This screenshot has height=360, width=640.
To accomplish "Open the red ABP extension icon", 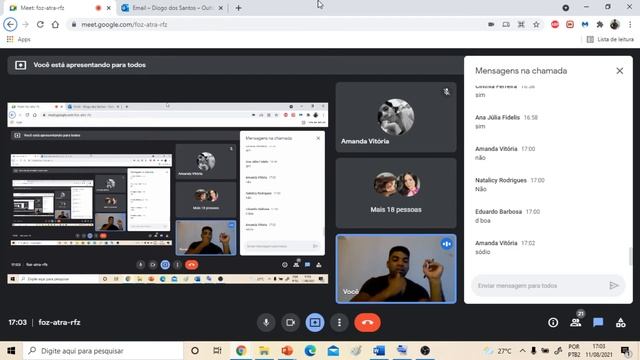I will point(555,24).
